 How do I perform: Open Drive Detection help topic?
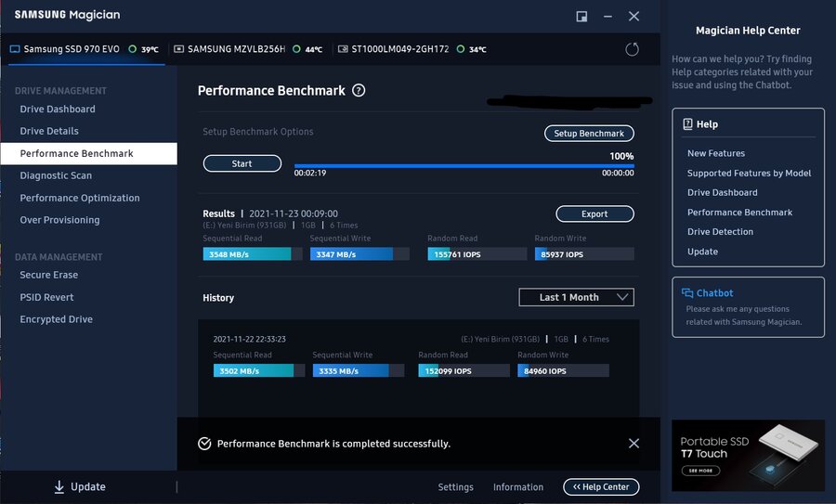point(720,232)
